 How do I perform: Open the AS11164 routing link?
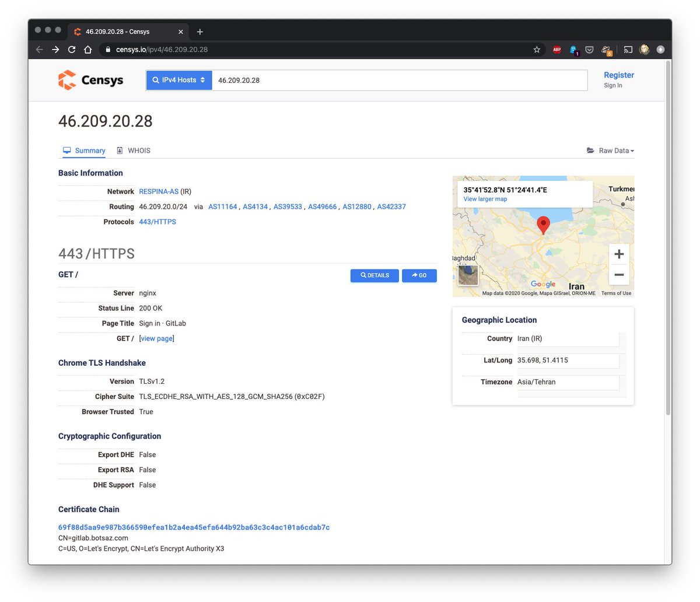coord(223,206)
